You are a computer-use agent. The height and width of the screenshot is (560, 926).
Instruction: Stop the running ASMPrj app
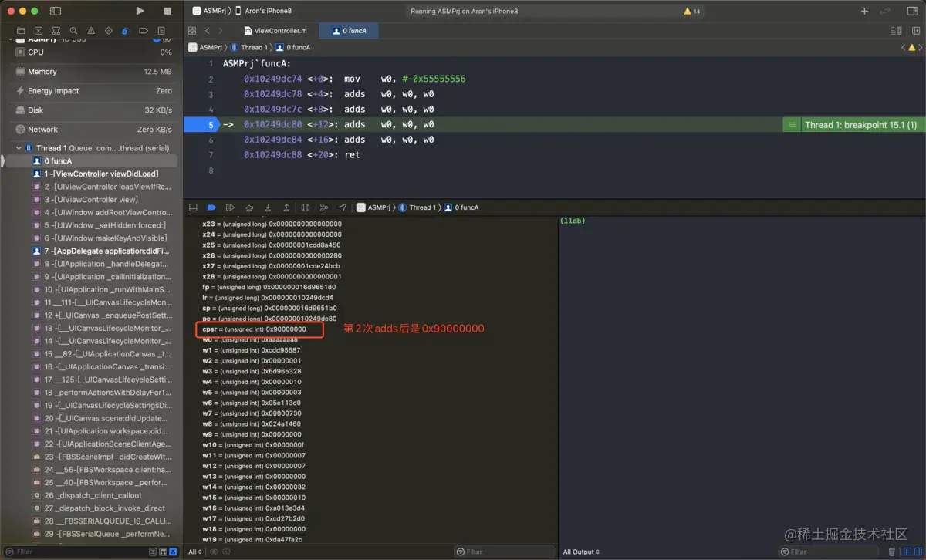pyautogui.click(x=167, y=11)
